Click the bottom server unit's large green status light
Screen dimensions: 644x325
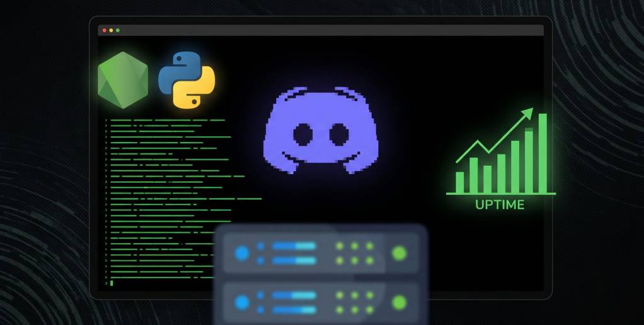[399, 302]
